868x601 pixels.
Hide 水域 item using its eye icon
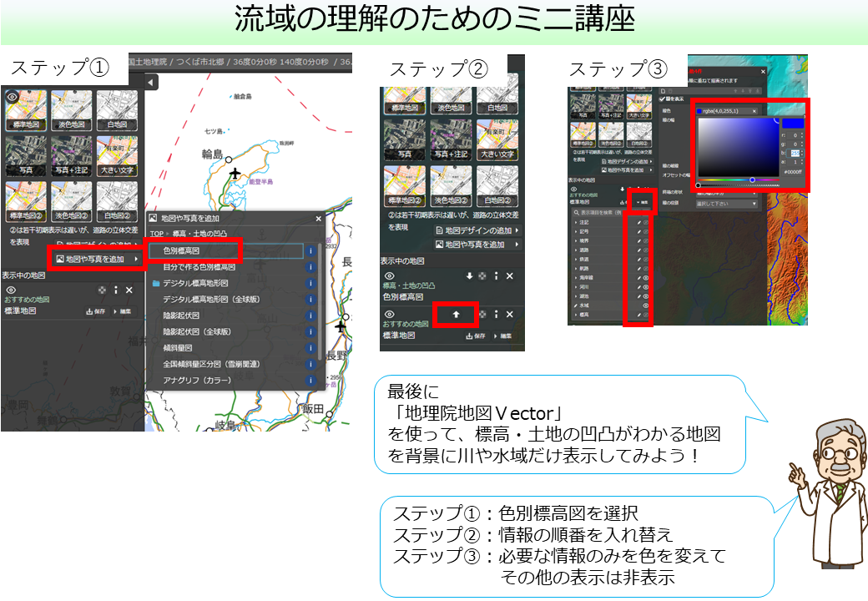point(646,306)
